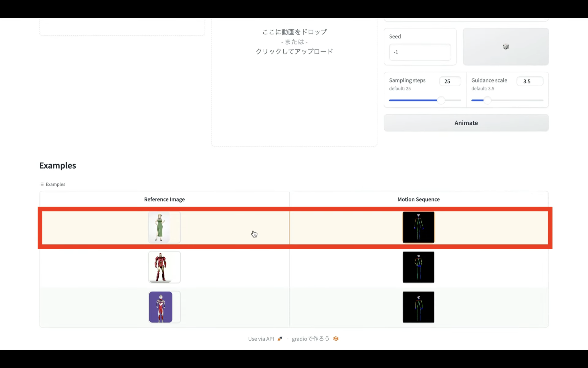The image size is (588, 368).
Task: Focus the Seed input field
Action: (x=420, y=52)
